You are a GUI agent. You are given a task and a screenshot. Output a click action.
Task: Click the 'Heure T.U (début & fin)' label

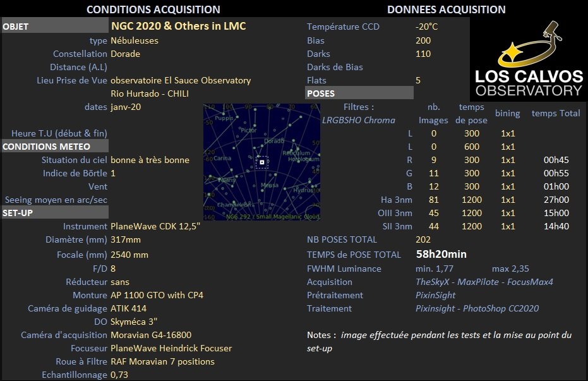coord(59,133)
